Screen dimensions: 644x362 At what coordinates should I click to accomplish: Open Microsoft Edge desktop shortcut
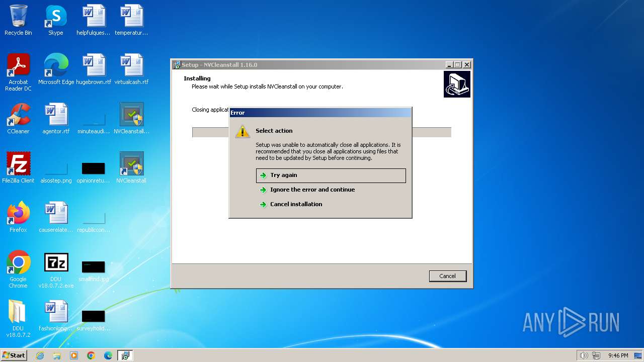coord(56,69)
